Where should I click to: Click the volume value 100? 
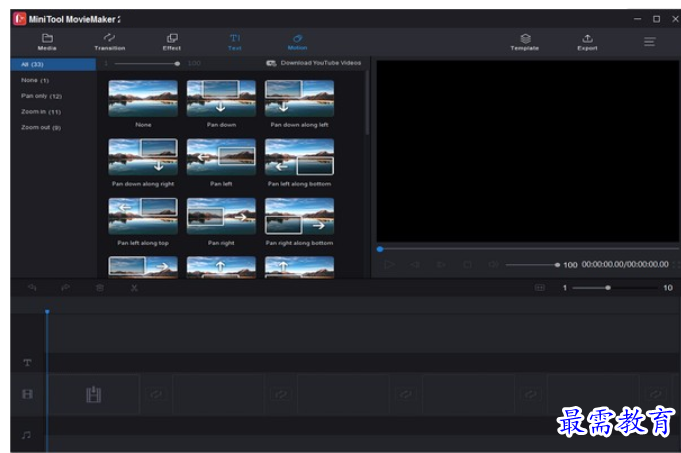(x=570, y=265)
